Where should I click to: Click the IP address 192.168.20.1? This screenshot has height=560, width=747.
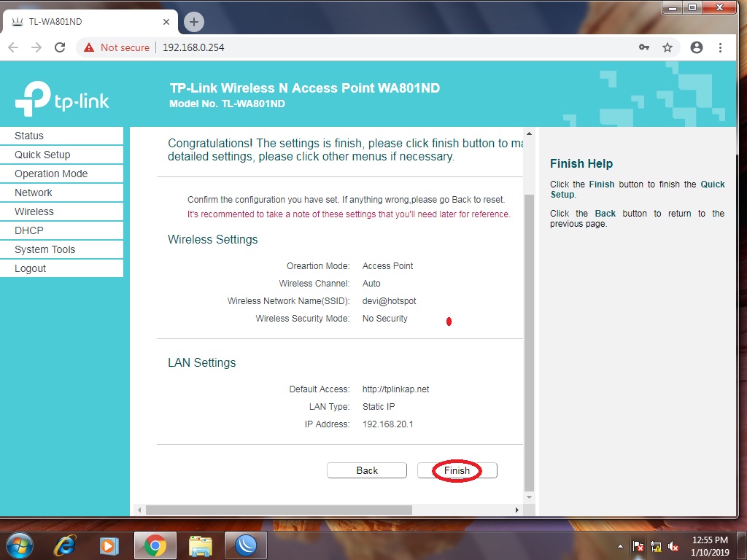(x=388, y=424)
